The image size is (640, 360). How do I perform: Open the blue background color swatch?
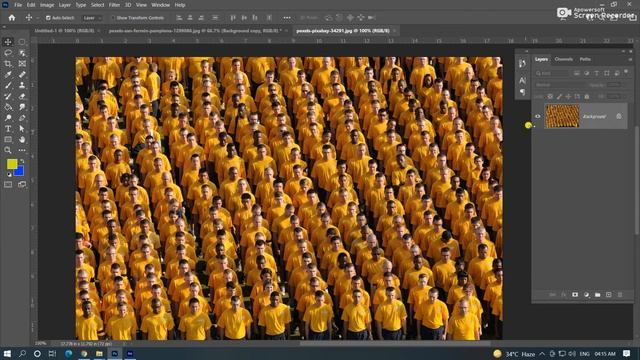point(20,173)
